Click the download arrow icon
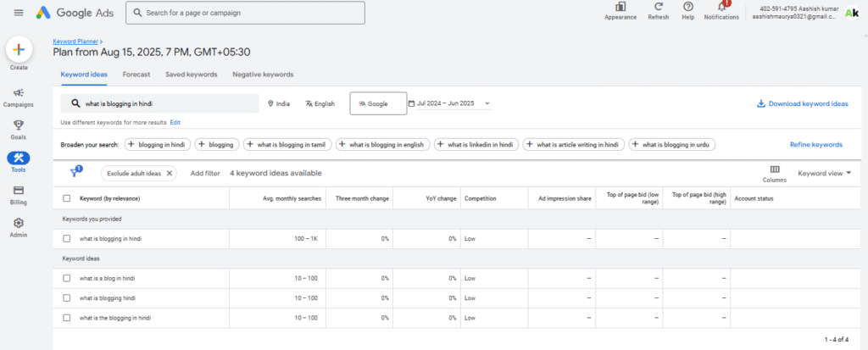 click(760, 103)
